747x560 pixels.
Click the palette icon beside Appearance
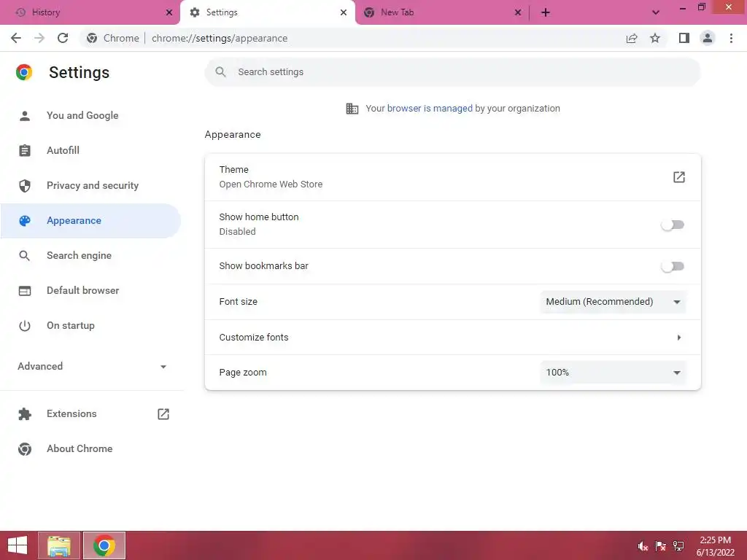pos(25,220)
